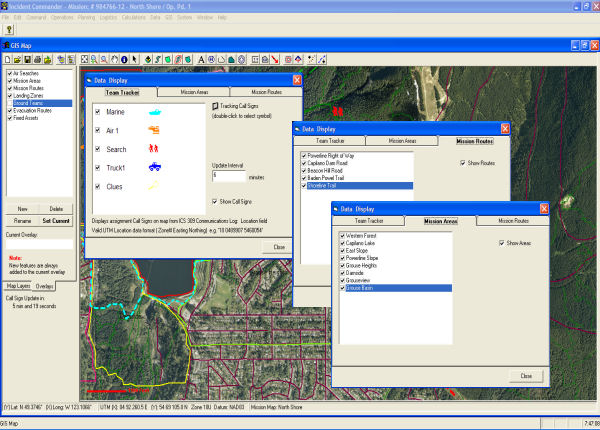Viewport: 600px width, 430px height.
Task: Click the Current Overlay text field
Action: (39, 244)
